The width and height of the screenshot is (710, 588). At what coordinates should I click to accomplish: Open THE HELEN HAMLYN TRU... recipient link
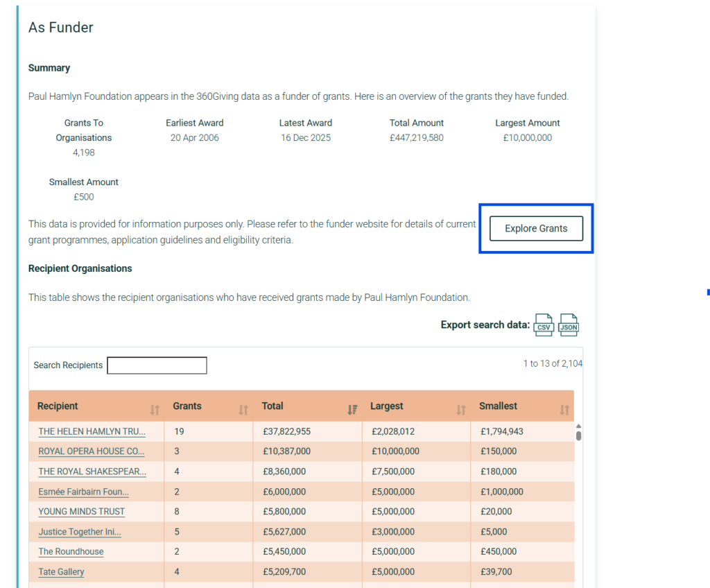(x=92, y=432)
